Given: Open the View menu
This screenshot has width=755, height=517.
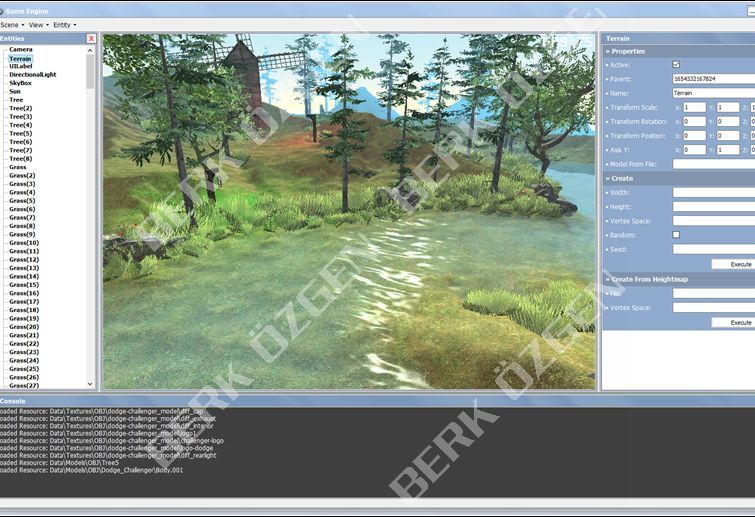Looking at the screenshot, I should click(39, 25).
